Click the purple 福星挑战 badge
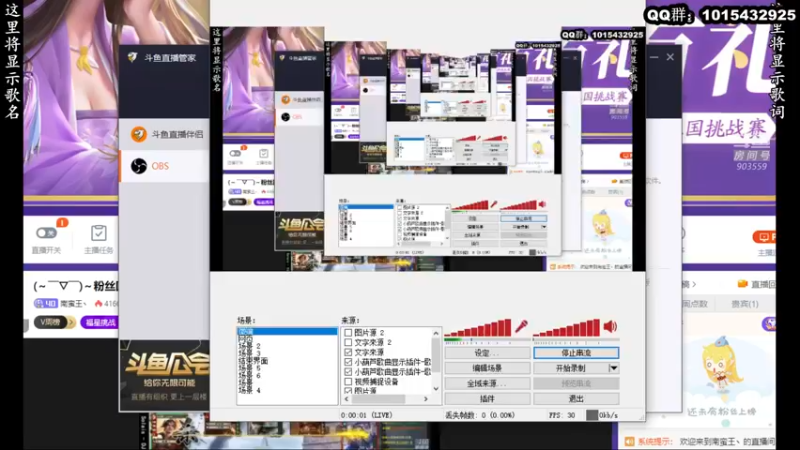The width and height of the screenshot is (800, 450). (x=99, y=322)
